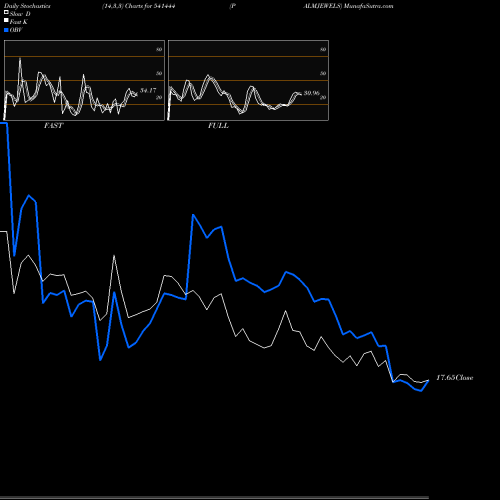Click the horizontal scrollbar at the bottom
This screenshot has height=500, width=500.
coord(214,498)
